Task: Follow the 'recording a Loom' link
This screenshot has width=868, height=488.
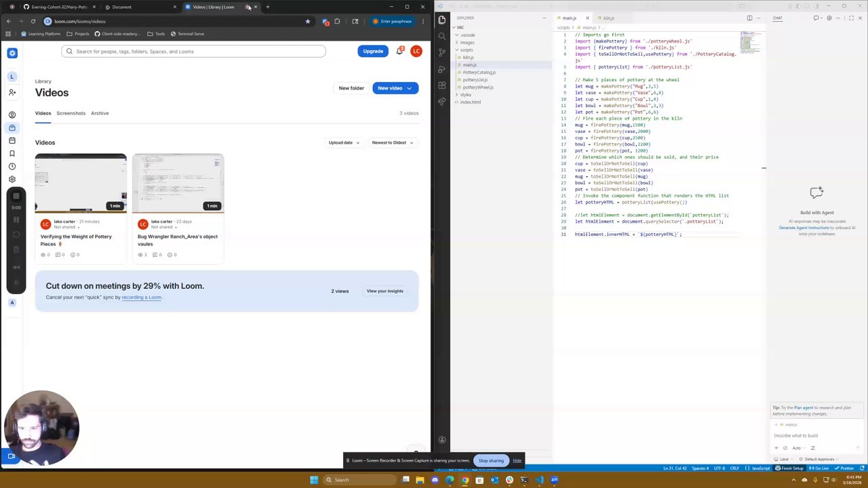Action: [x=142, y=298]
